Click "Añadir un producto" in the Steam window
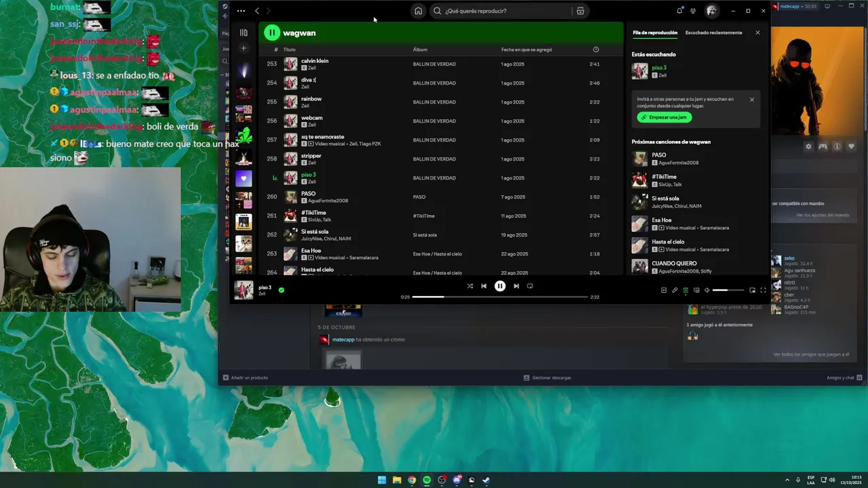The image size is (868, 488). coord(245,378)
